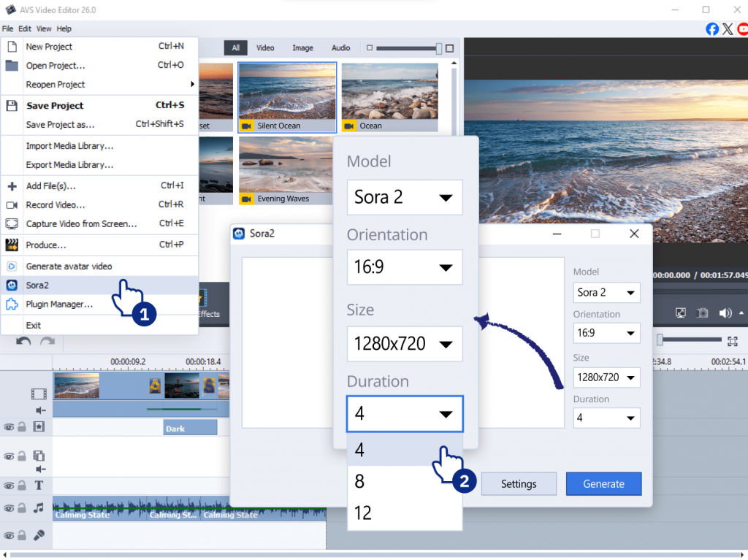The image size is (748, 560).
Task: Click the snapshot camera icon under preview
Action: click(x=702, y=313)
